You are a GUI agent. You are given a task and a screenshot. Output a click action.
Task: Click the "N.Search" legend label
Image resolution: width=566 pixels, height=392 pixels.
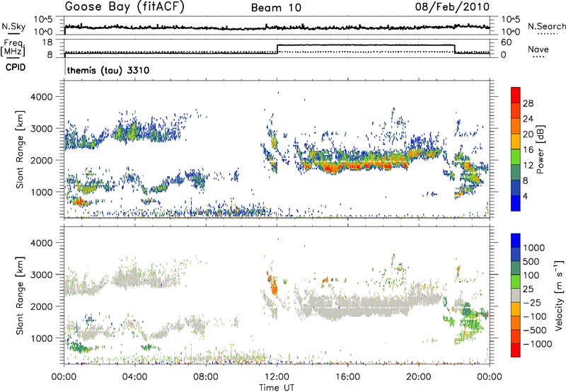[546, 26]
